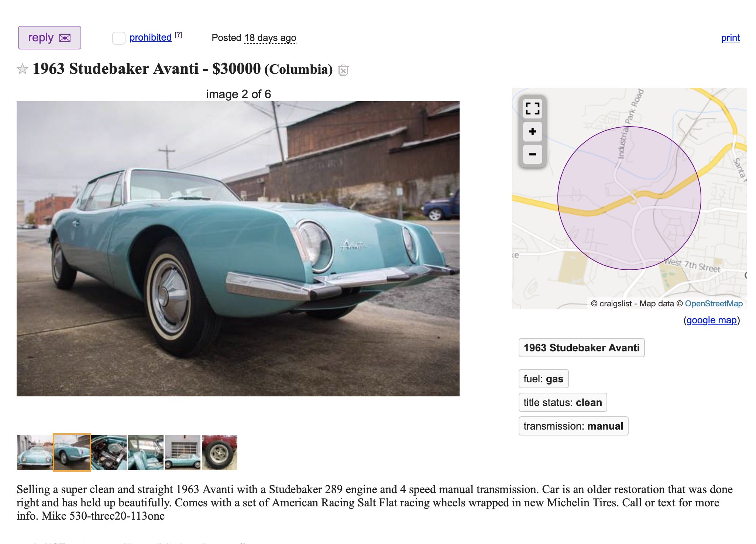The image size is (756, 544).
Task: Tick the prohibited flag checkbox
Action: tap(119, 38)
